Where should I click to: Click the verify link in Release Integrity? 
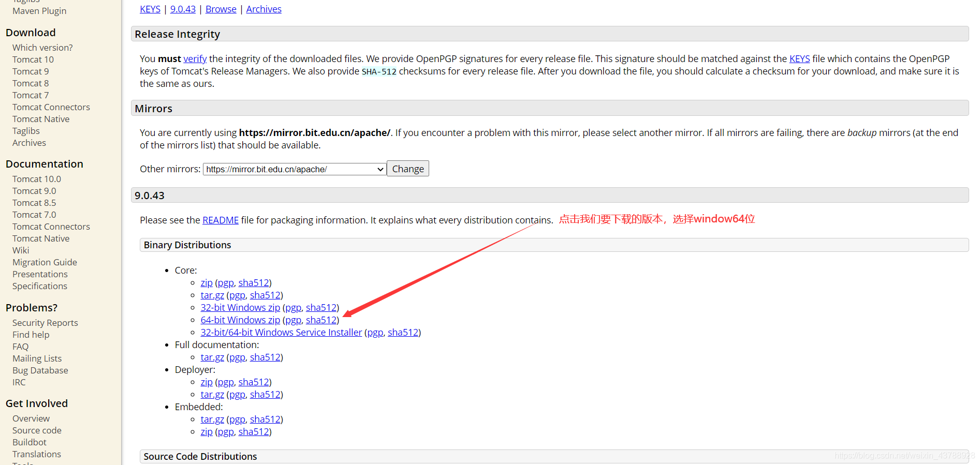coord(195,59)
